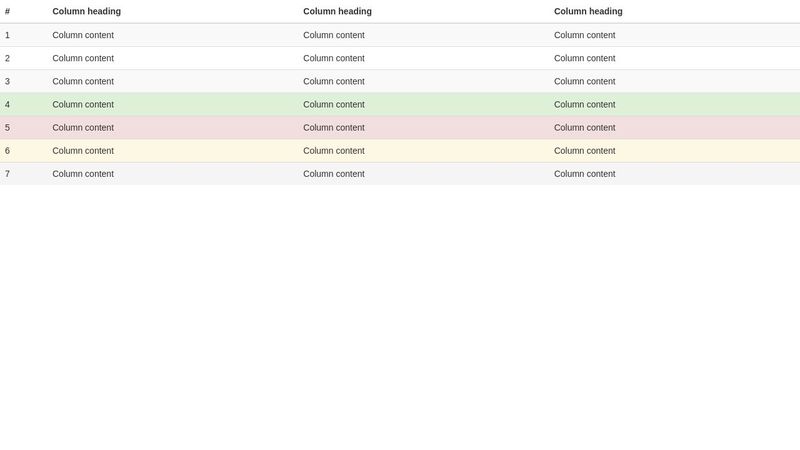The height and width of the screenshot is (450, 800).
Task: Click the number 5 in red row
Action: 8,127
